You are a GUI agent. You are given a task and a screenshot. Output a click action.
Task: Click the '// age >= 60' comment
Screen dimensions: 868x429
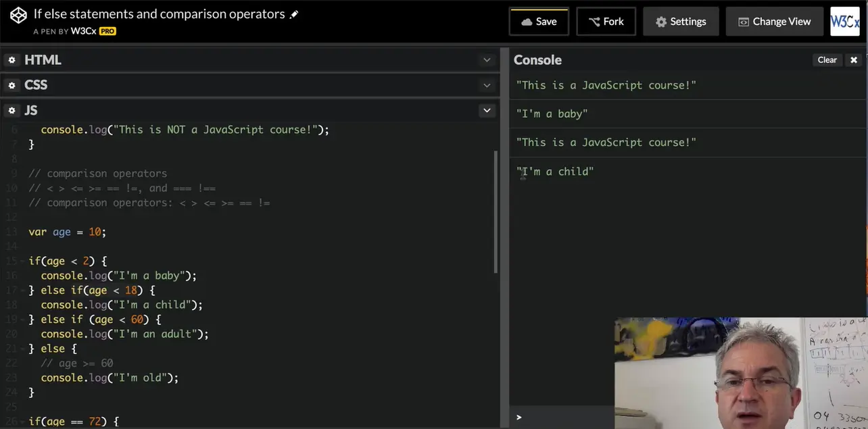point(77,363)
